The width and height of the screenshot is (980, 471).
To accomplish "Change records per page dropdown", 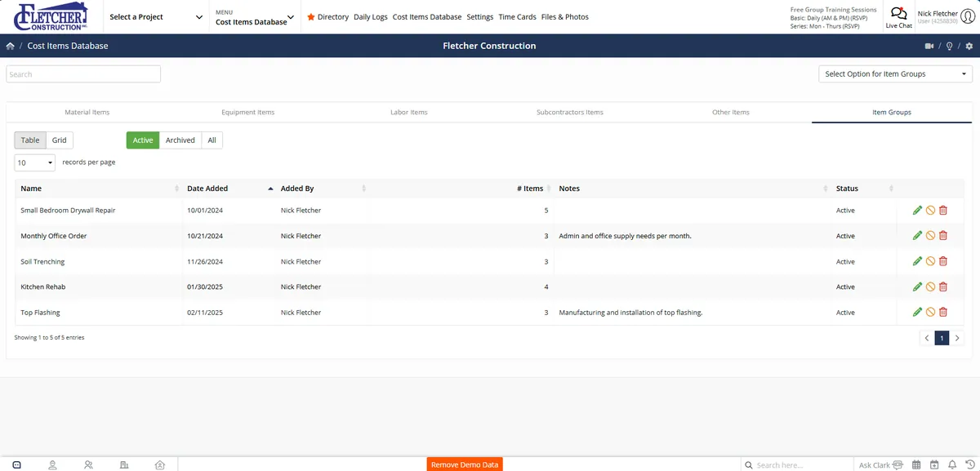I will tap(34, 162).
